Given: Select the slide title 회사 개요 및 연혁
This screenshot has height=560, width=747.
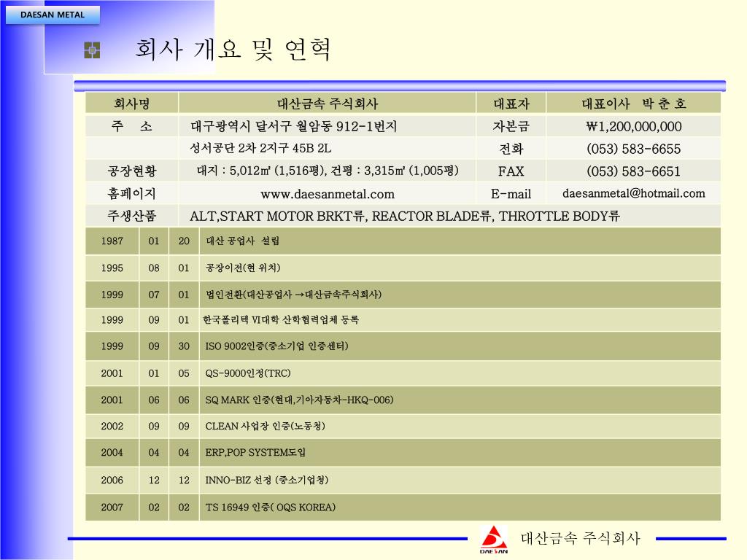Looking at the screenshot, I should coord(233,50).
